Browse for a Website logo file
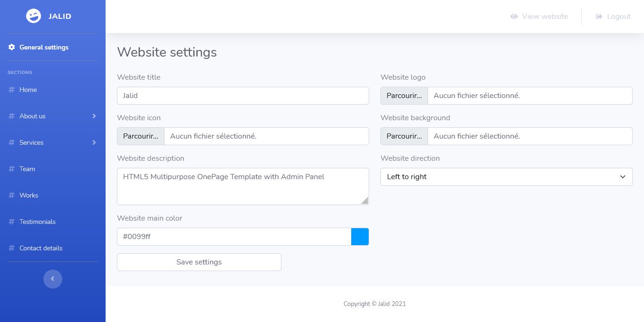This screenshot has height=322, width=644. [x=405, y=96]
